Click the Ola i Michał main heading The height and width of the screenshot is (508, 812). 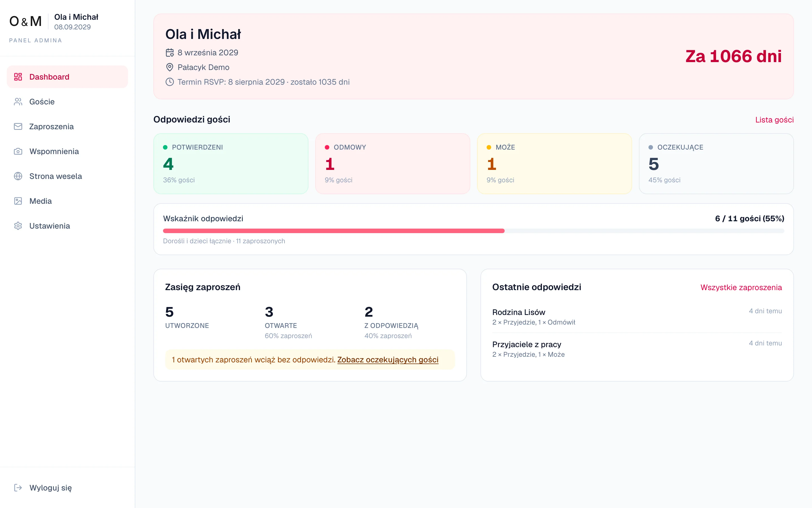[x=203, y=34]
